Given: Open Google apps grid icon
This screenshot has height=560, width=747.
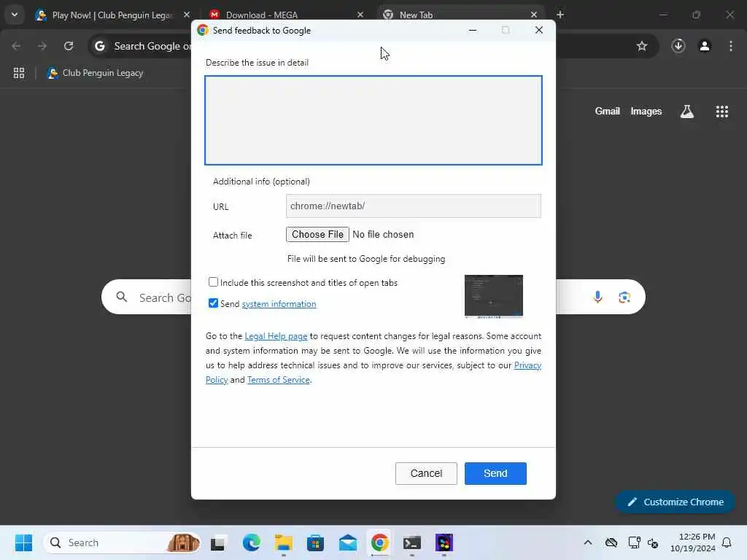Looking at the screenshot, I should [721, 112].
